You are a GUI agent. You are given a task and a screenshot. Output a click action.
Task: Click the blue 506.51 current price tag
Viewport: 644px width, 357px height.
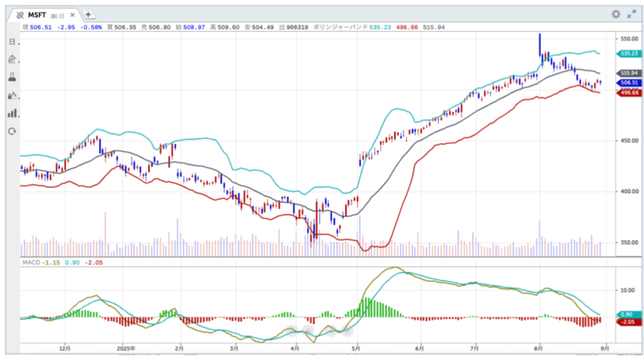pos(629,83)
